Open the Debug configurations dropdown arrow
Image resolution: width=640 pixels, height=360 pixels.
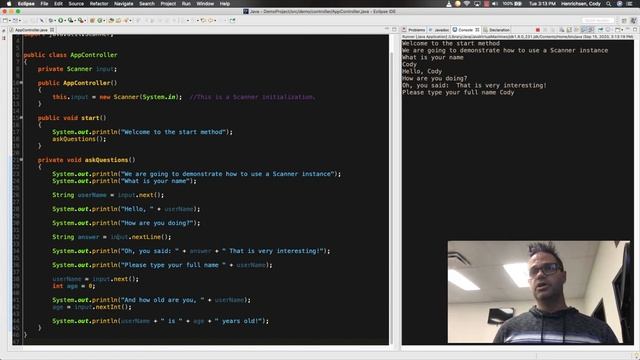55,20
